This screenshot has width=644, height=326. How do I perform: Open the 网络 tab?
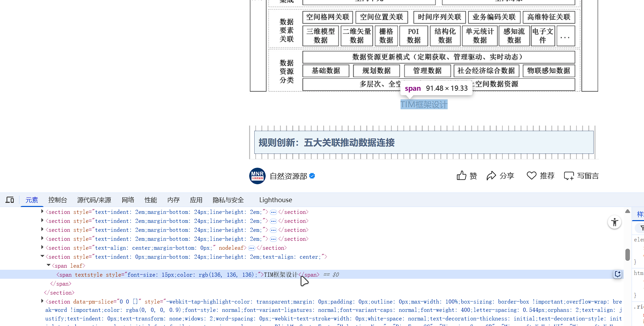coord(128,200)
